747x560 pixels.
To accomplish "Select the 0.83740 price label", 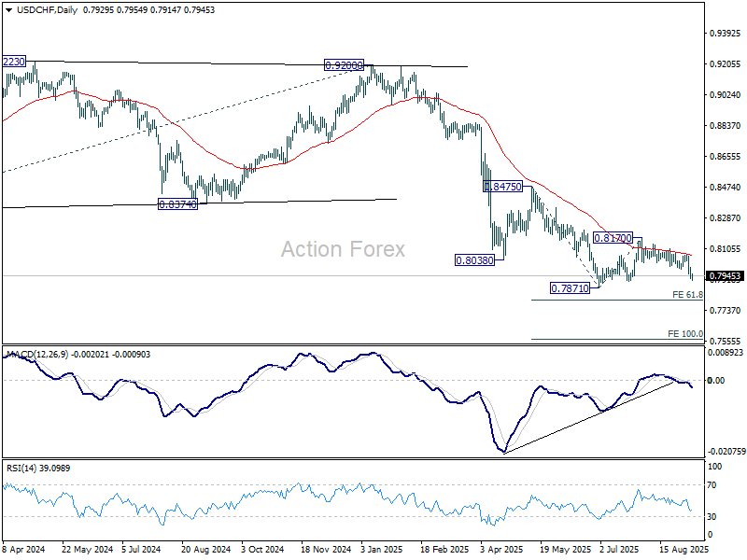I will [x=177, y=203].
